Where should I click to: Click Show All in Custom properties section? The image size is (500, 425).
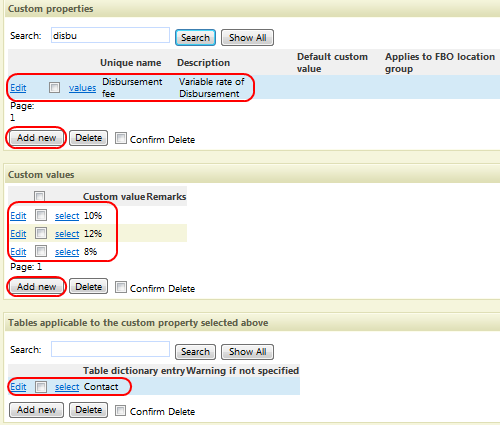coord(247,37)
